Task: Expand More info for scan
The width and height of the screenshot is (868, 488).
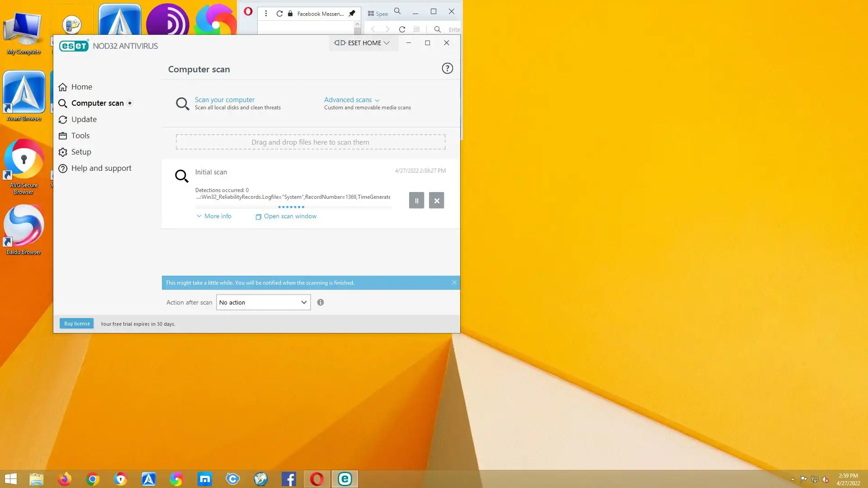Action: [214, 216]
